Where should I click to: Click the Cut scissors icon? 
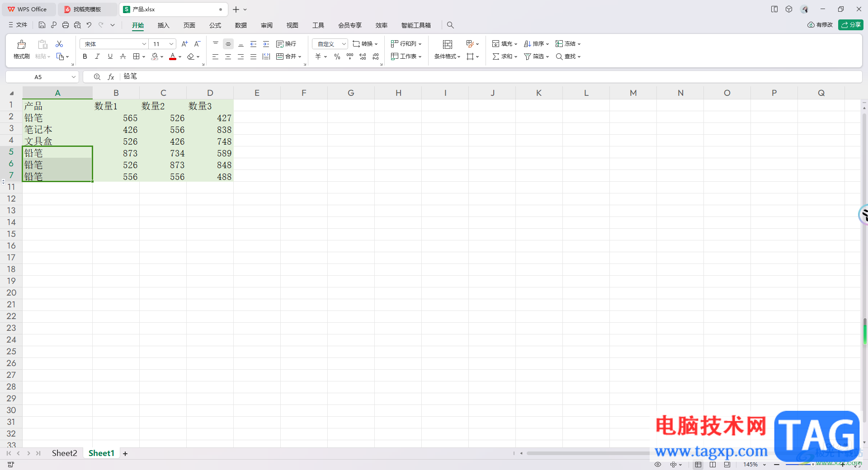coord(59,44)
